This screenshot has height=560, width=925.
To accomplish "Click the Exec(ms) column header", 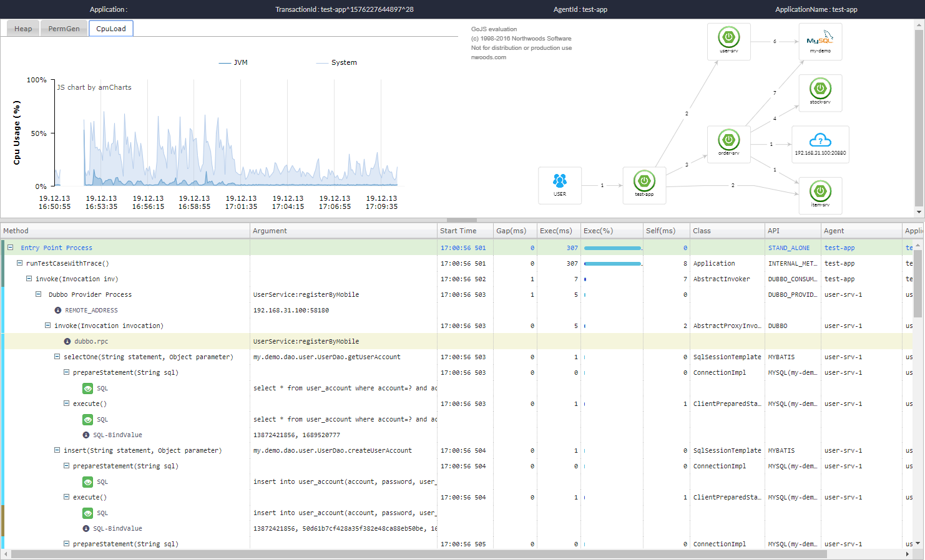I will [x=558, y=231].
